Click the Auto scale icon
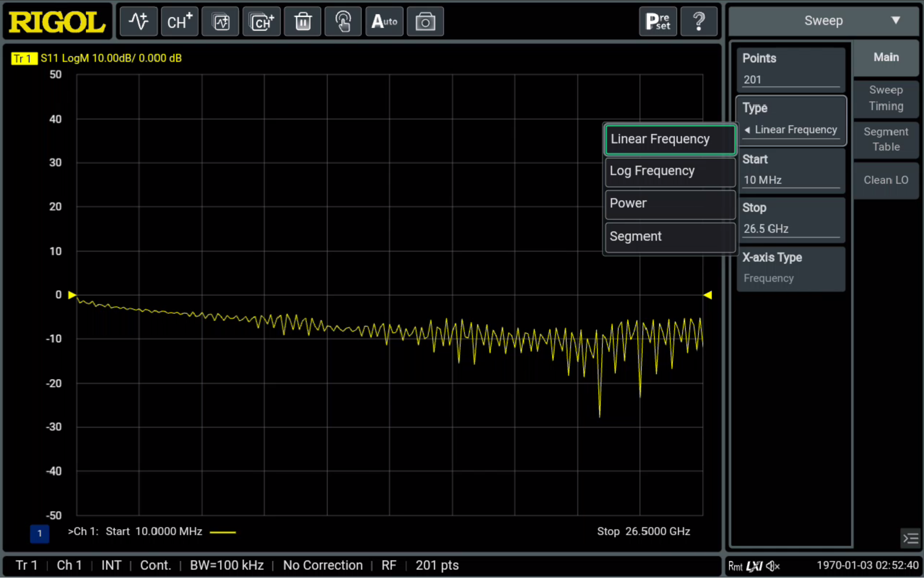The height and width of the screenshot is (581, 924). [385, 22]
